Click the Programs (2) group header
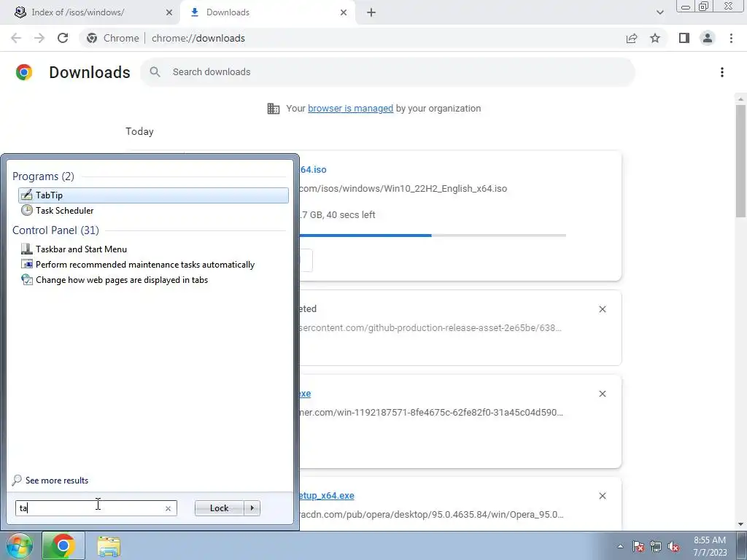Screen dimensions: 747x560 pos(43,176)
